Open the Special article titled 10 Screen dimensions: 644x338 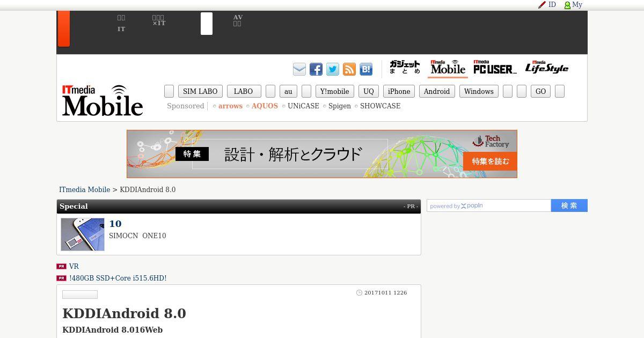(x=115, y=224)
